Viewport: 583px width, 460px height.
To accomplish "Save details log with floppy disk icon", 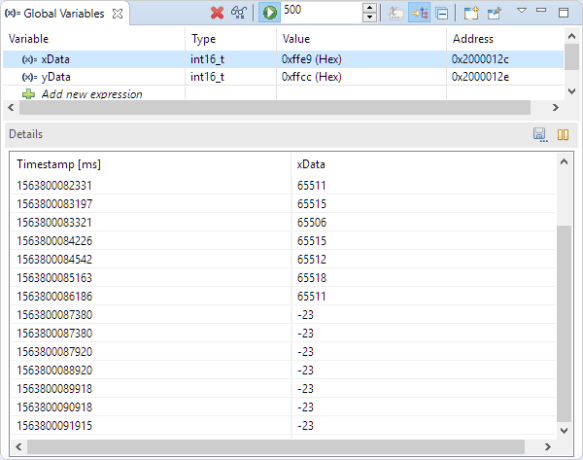I will pyautogui.click(x=540, y=134).
